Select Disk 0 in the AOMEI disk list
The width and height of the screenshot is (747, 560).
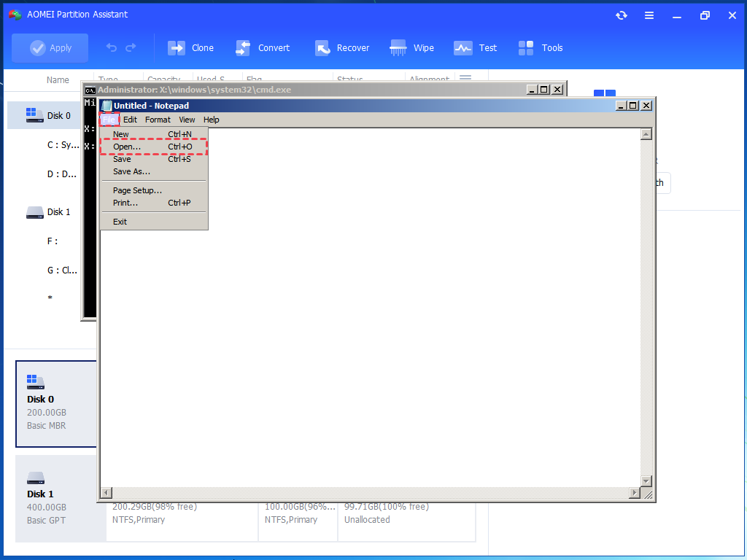click(x=45, y=115)
